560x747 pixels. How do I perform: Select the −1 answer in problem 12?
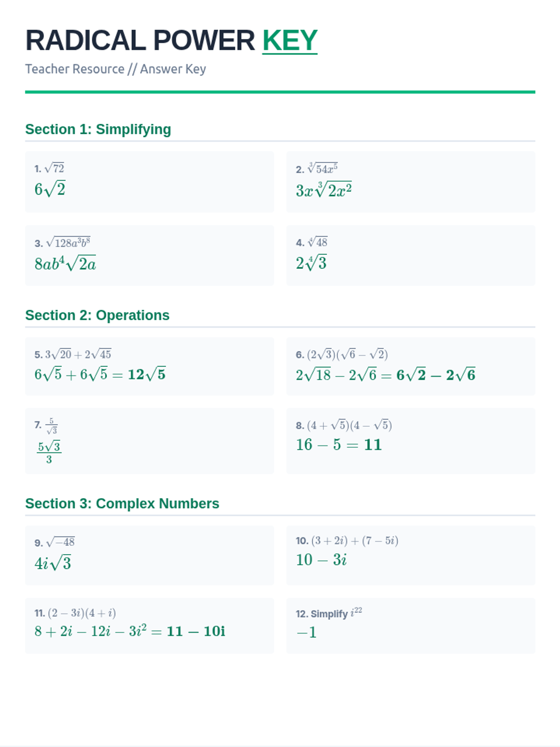tap(307, 633)
